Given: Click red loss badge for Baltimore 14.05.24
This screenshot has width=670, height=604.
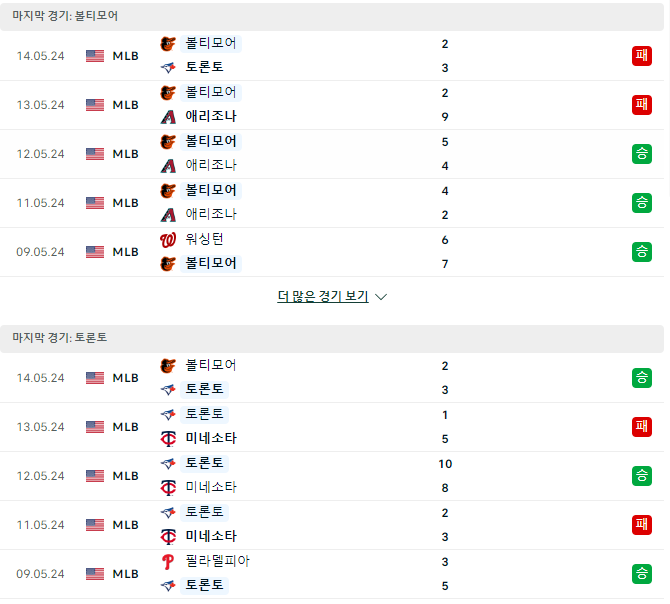Looking at the screenshot, I should click(641, 56).
